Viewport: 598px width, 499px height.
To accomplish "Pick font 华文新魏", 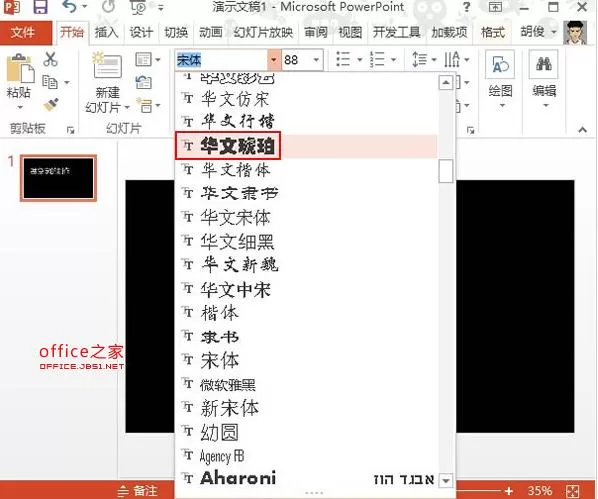I will point(306,265).
